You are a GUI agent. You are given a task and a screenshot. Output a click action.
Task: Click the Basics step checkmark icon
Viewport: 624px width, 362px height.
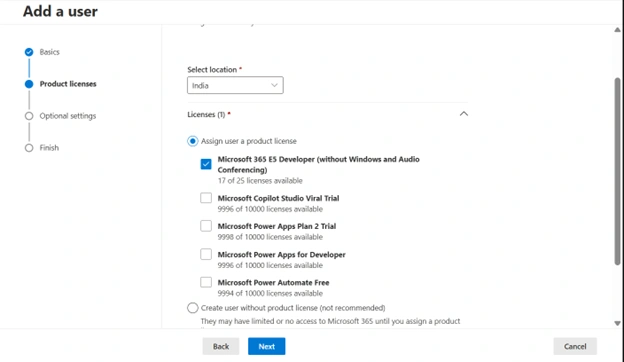point(29,52)
